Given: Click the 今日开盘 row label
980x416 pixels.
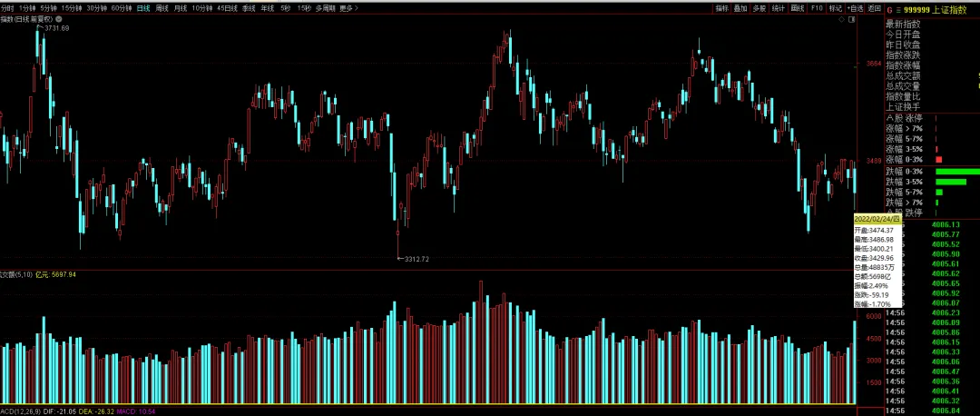Looking at the screenshot, I should point(903,35).
